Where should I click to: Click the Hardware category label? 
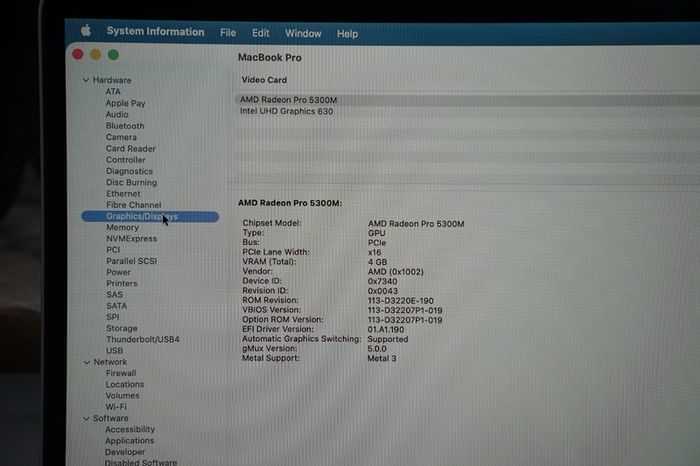(x=112, y=80)
